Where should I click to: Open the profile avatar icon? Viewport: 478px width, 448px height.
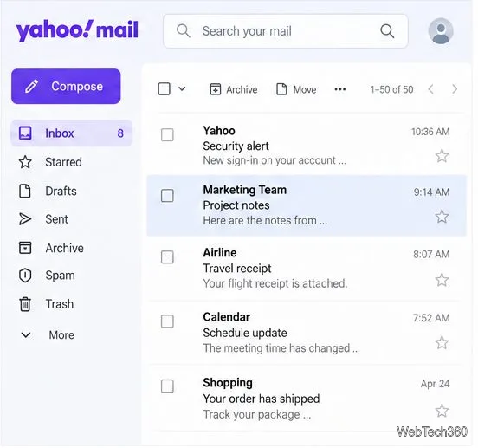pyautogui.click(x=441, y=31)
